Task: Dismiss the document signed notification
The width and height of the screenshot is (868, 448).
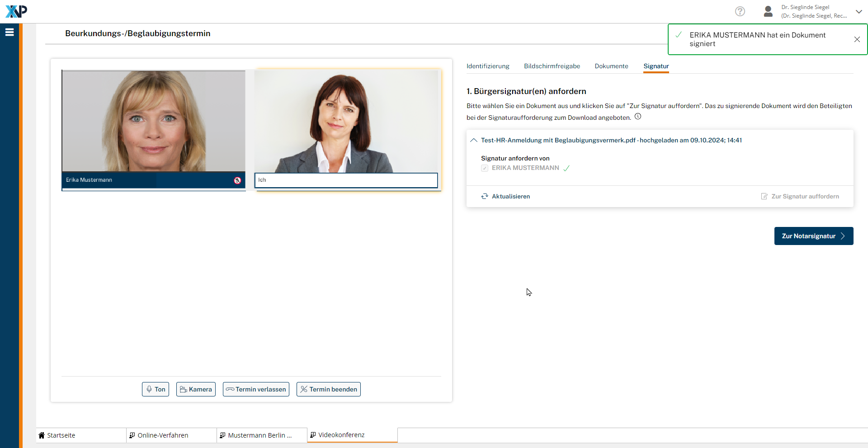Action: (857, 39)
